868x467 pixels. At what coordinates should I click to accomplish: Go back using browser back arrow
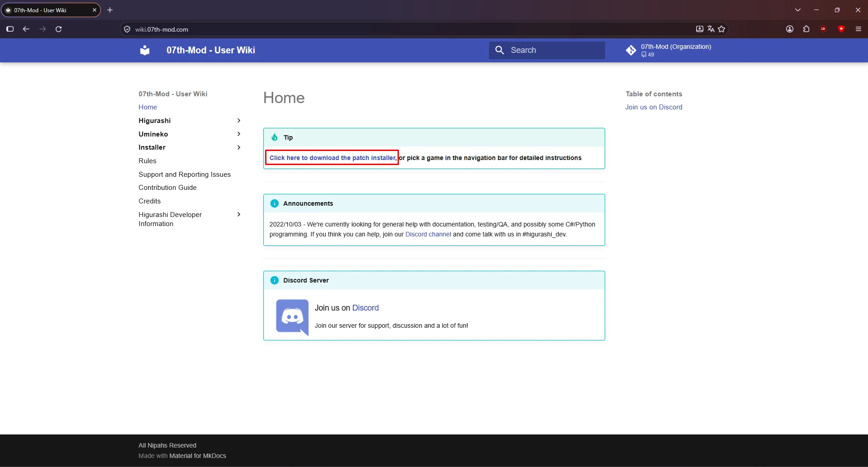[x=26, y=29]
